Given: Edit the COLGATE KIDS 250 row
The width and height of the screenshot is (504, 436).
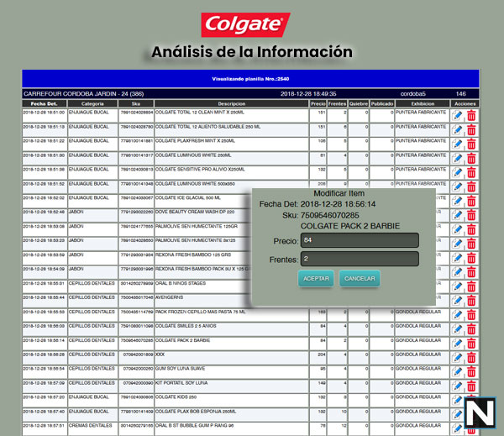Looking at the screenshot, I should 457,401.
